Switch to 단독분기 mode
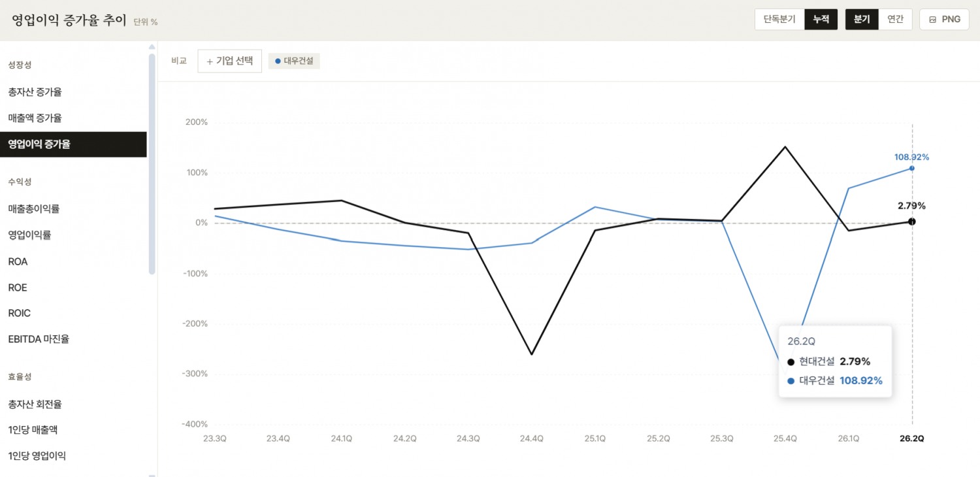This screenshot has width=980, height=477. [x=779, y=20]
